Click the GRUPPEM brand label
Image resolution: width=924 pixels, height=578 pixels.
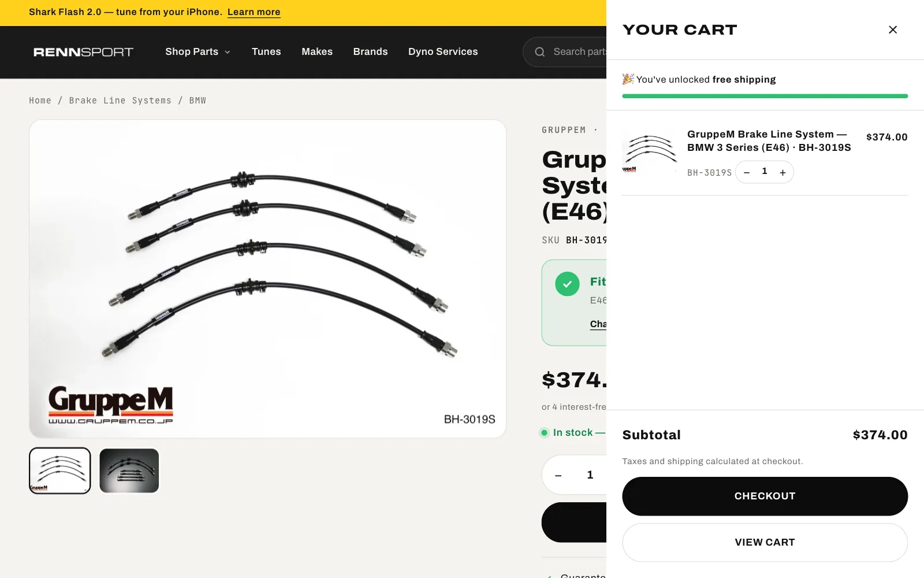point(564,130)
